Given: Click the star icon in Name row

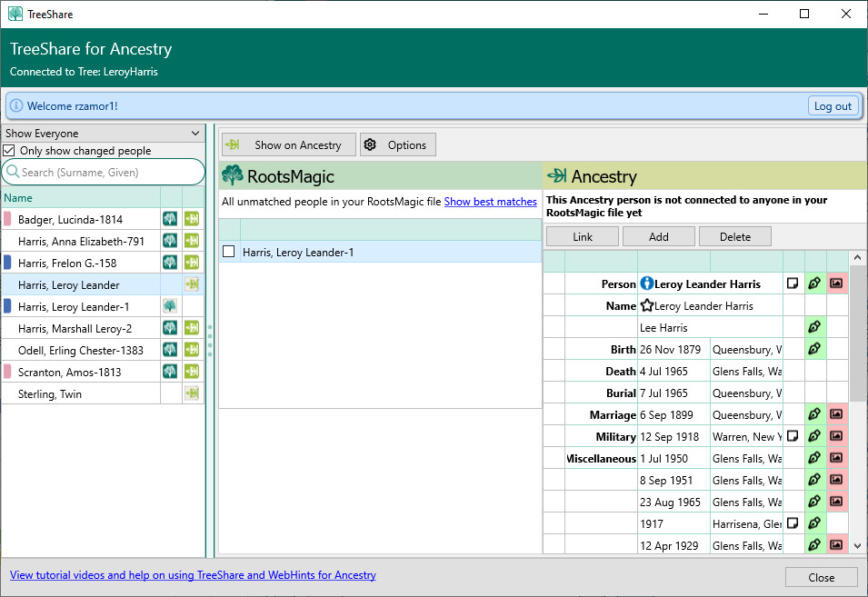Looking at the screenshot, I should pos(647,305).
